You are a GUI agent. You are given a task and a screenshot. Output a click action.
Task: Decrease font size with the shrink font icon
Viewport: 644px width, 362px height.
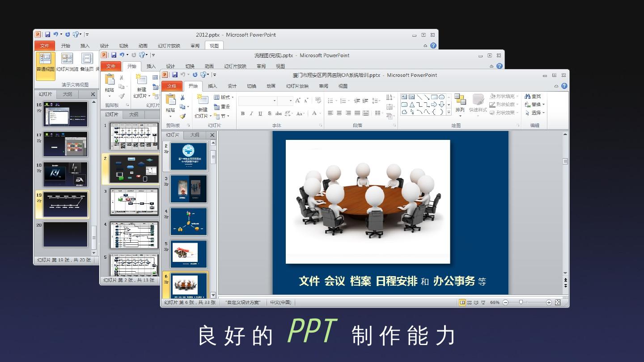[x=306, y=101]
